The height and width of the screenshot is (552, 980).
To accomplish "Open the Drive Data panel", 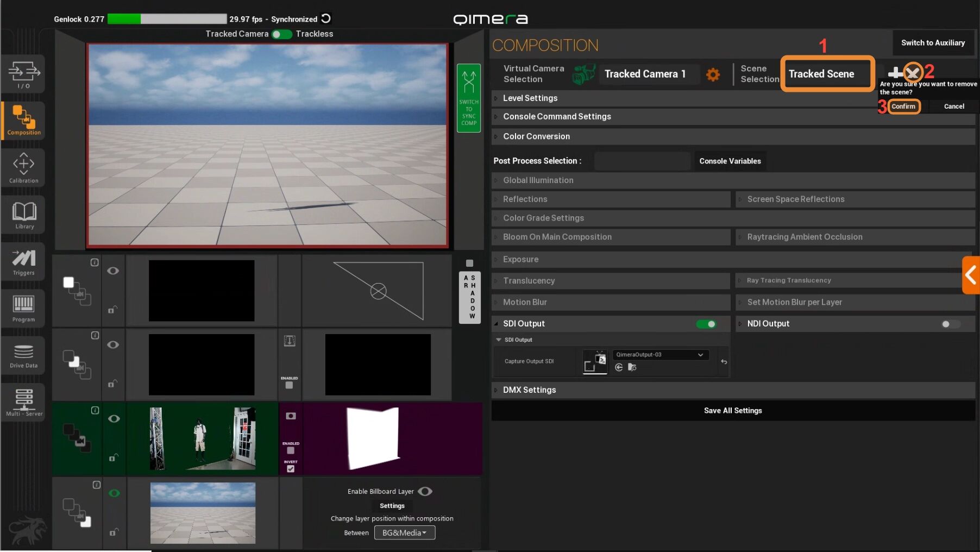I will pos(24,356).
